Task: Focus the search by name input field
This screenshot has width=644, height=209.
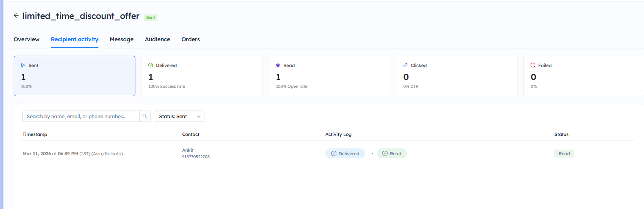Action: [81, 116]
